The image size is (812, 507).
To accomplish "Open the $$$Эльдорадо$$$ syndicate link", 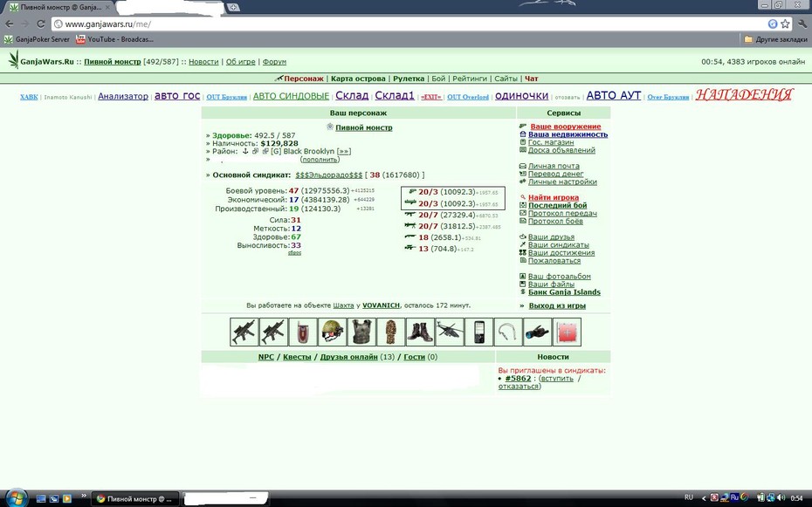I will [329, 175].
